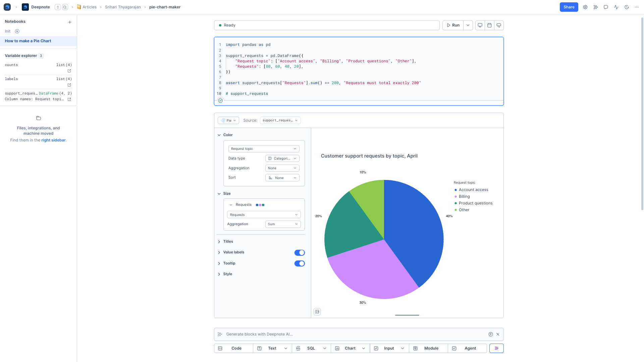Collapse the Size section
The image size is (644, 362).
click(x=219, y=194)
